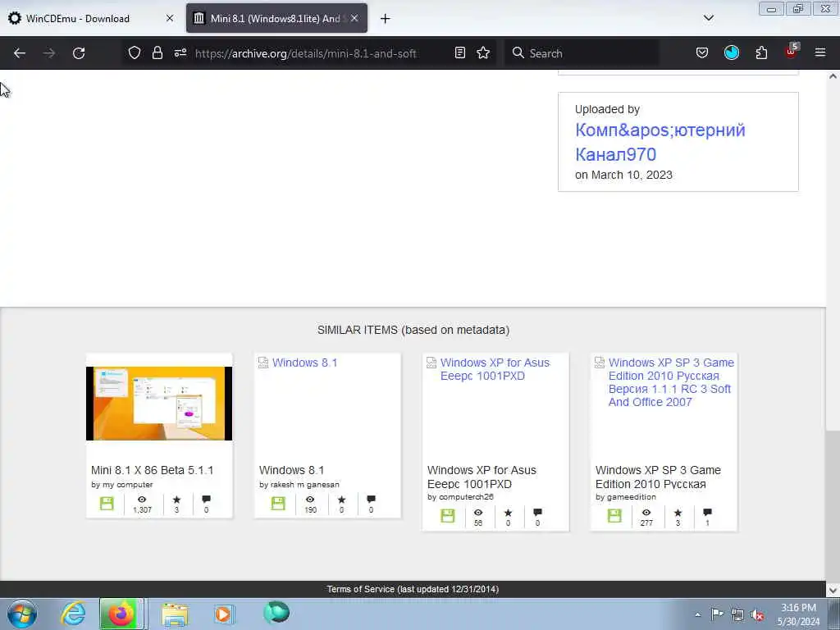This screenshot has width=840, height=630.
Task: Expand the list all tabs chevron
Action: click(708, 18)
